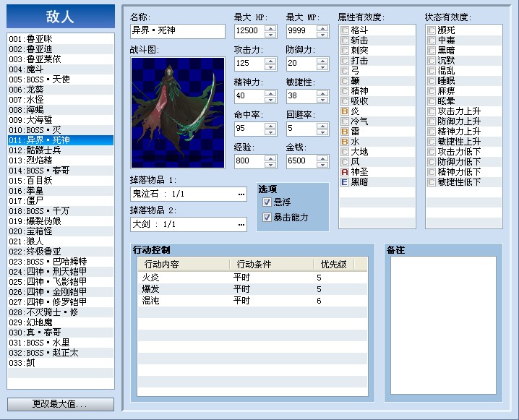This screenshot has width=519, height=420.
Task: Decrease the 防御力 value
Action: [322, 67]
